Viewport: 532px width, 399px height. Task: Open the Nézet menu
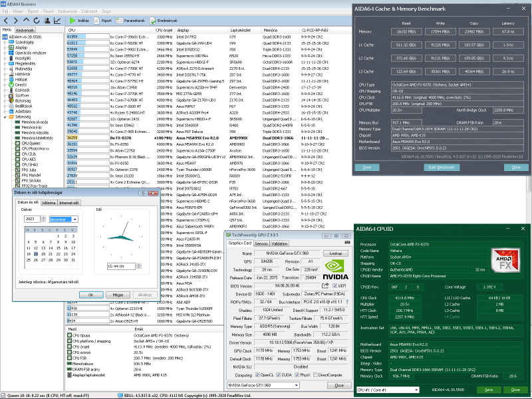pyautogui.click(x=18, y=11)
